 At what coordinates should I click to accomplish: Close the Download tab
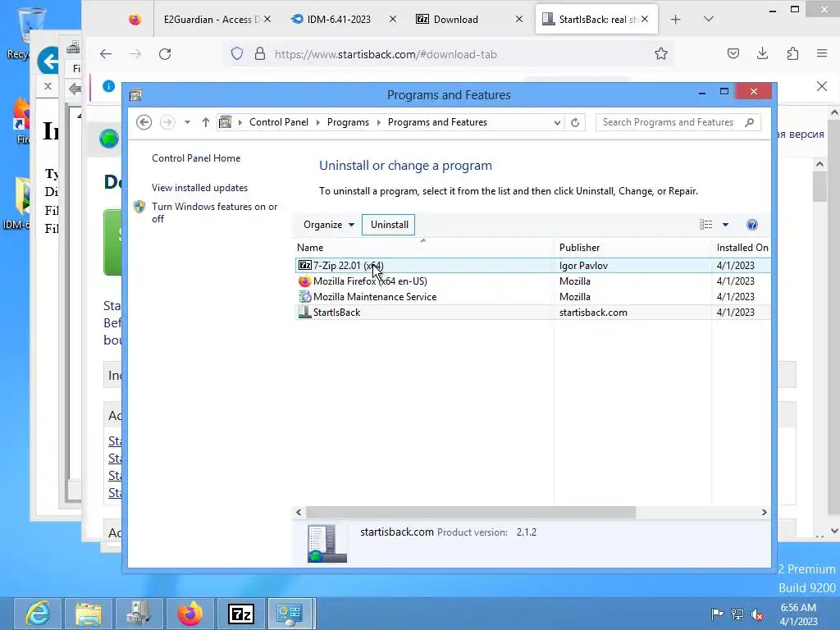519,20
